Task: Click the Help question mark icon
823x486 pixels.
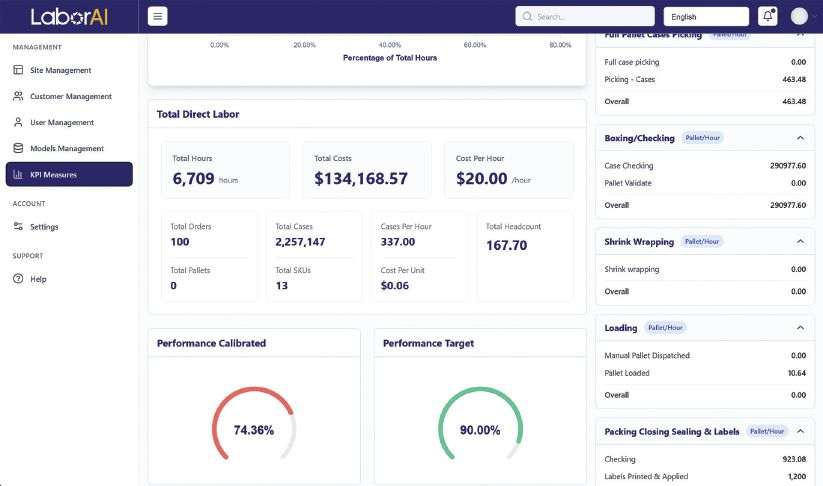Action: point(18,279)
